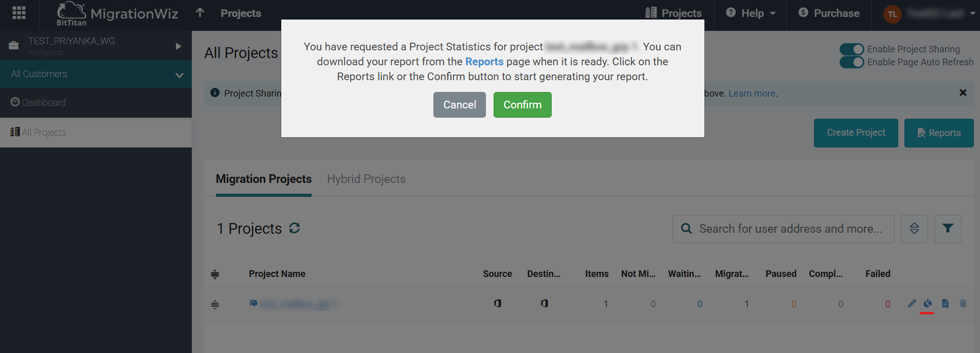The image size is (980, 353).
Task: Expand the TEST_PRIYANKA_WG workgroup arrow
Action: tap(178, 46)
